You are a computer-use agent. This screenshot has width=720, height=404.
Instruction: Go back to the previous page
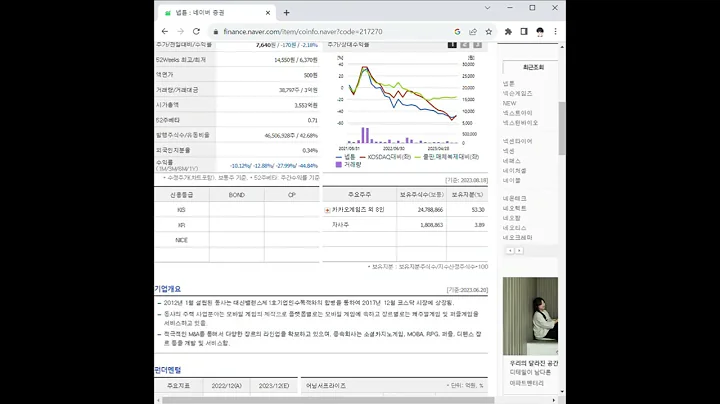(165, 31)
